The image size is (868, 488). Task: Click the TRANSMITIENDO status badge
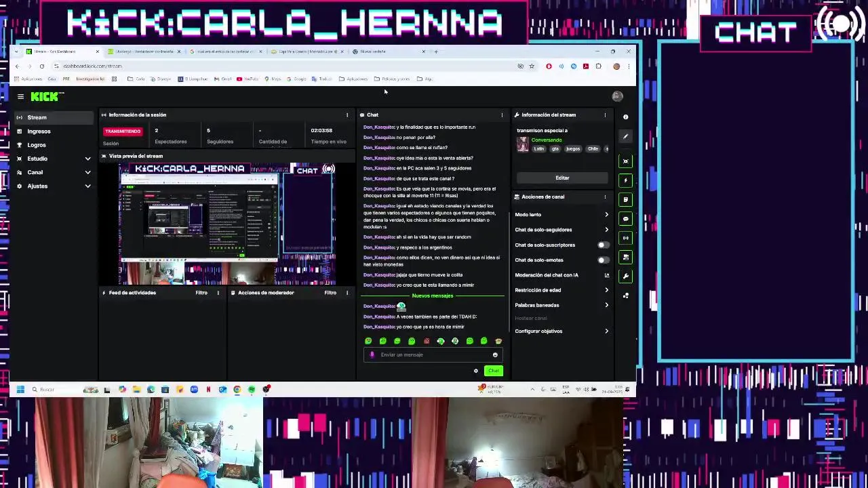[123, 131]
